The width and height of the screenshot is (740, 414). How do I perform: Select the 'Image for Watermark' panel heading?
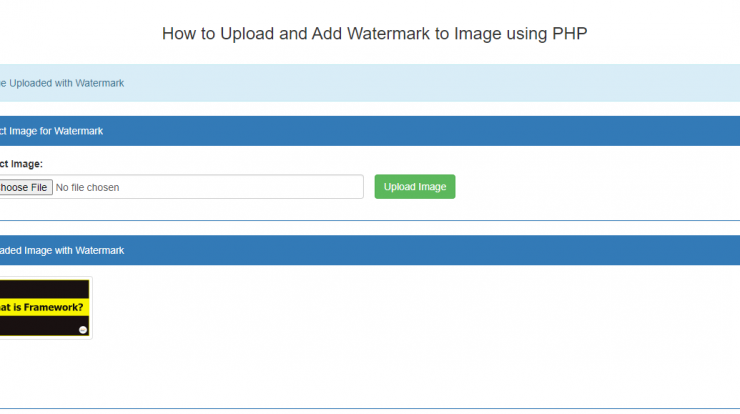point(51,131)
